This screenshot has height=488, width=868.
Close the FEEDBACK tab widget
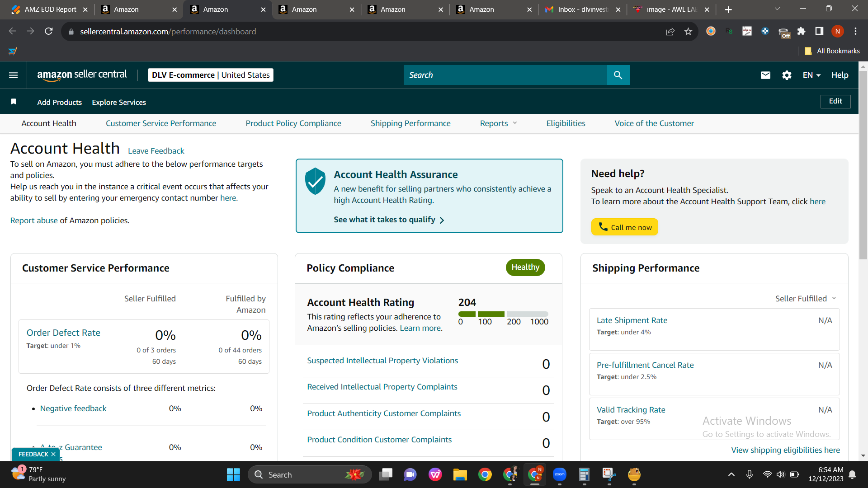click(53, 454)
